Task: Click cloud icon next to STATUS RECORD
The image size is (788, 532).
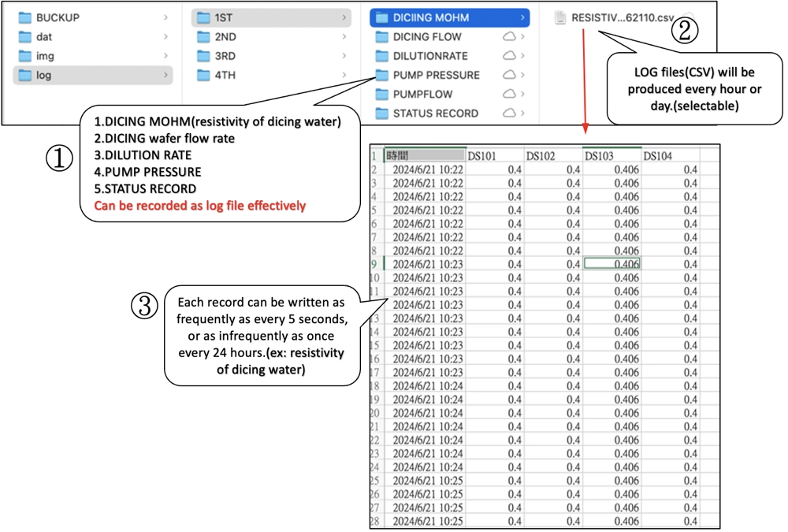Action: pyautogui.click(x=509, y=113)
